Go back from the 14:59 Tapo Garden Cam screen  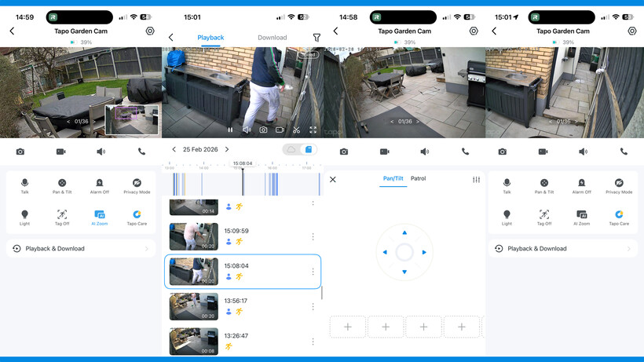pos(12,31)
